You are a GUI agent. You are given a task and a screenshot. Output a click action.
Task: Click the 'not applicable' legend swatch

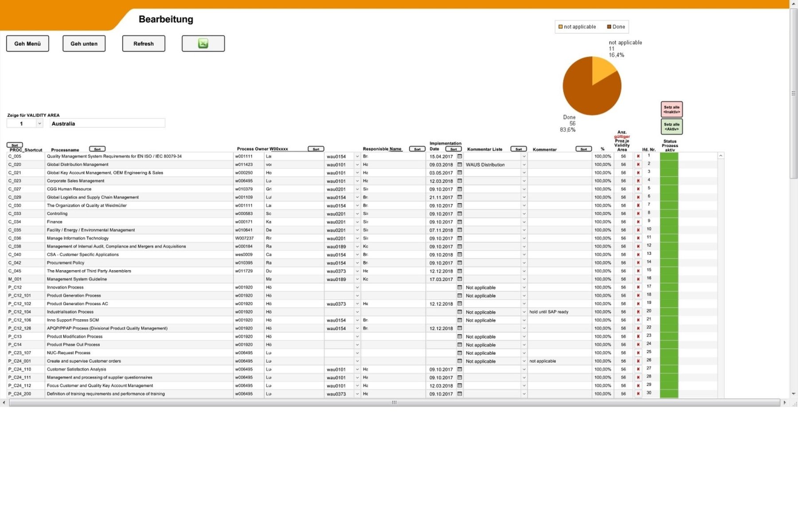coord(560,27)
